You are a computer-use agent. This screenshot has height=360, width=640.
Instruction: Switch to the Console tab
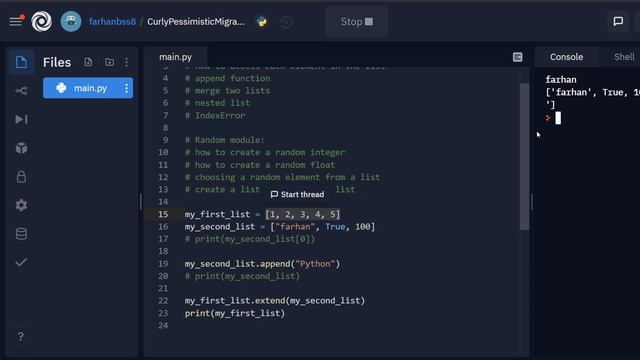[x=566, y=57]
